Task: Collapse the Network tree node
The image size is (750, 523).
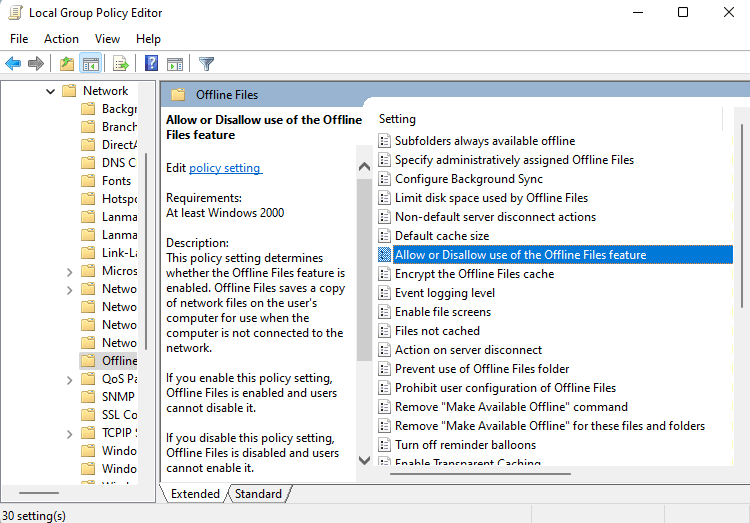Action: pyautogui.click(x=50, y=91)
